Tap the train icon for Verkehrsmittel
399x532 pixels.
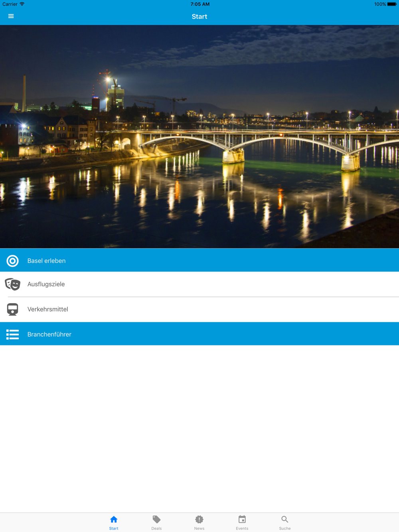13,309
